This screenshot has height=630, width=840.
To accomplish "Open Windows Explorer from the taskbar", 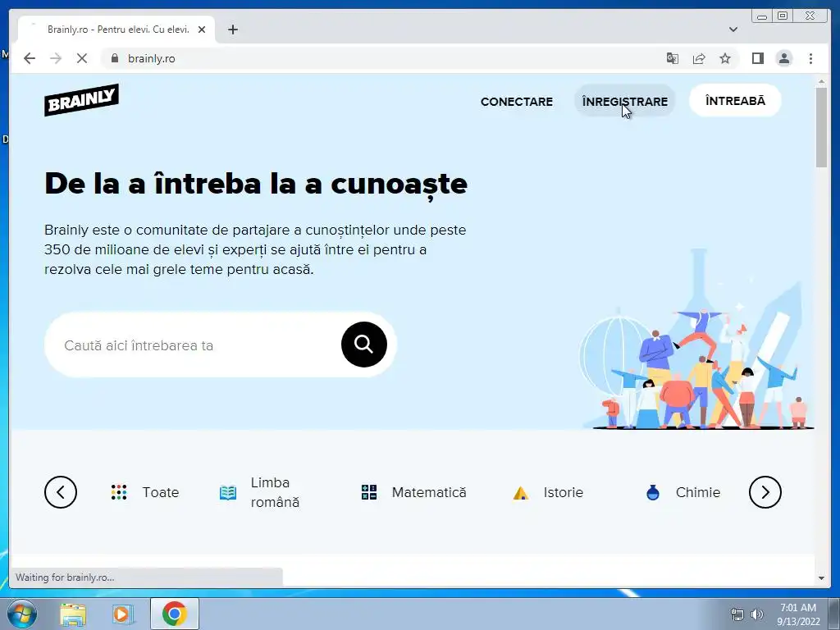I will pos(73,614).
